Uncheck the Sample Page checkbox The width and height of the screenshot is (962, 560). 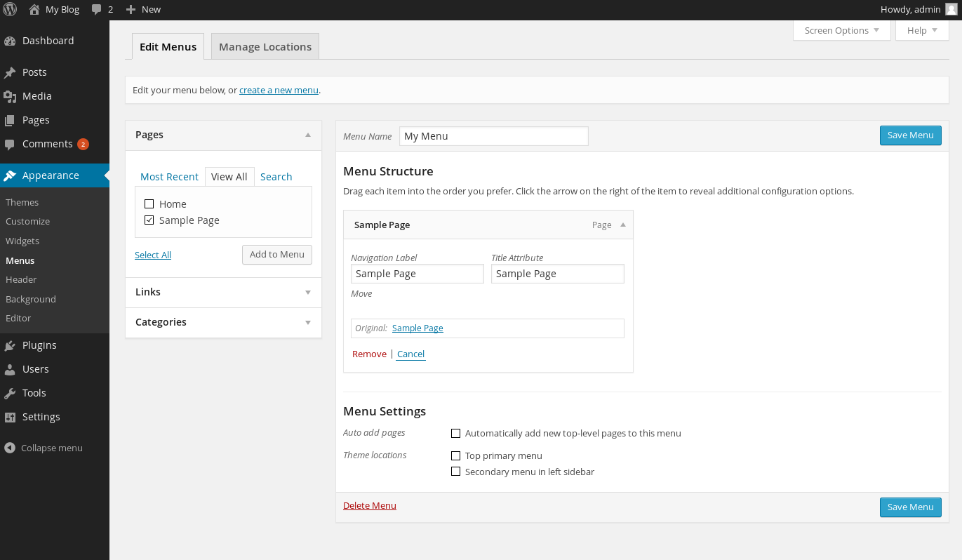pyautogui.click(x=149, y=220)
